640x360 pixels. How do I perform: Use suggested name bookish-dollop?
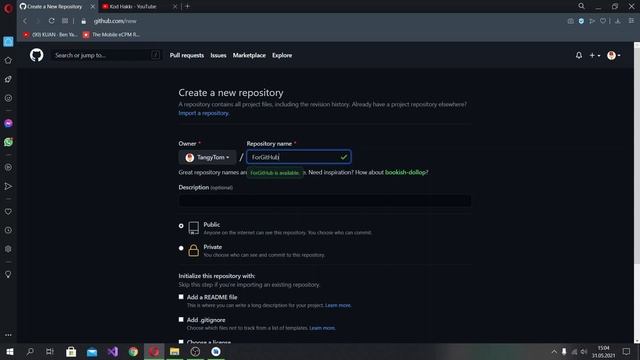coord(405,172)
